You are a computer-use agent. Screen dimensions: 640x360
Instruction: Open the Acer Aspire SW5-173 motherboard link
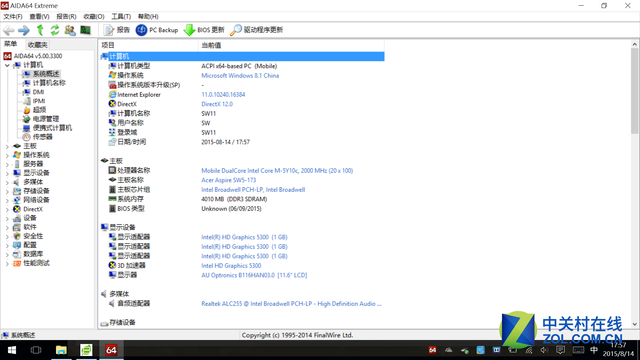tap(229, 180)
